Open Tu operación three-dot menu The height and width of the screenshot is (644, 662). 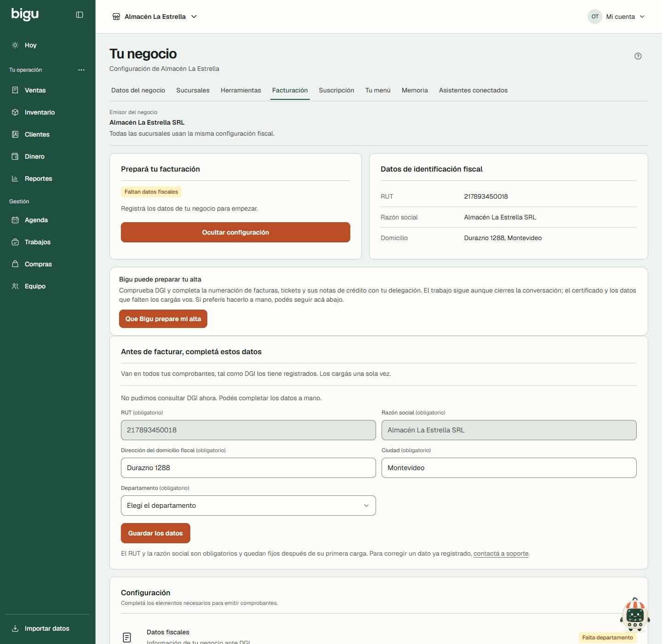[81, 70]
